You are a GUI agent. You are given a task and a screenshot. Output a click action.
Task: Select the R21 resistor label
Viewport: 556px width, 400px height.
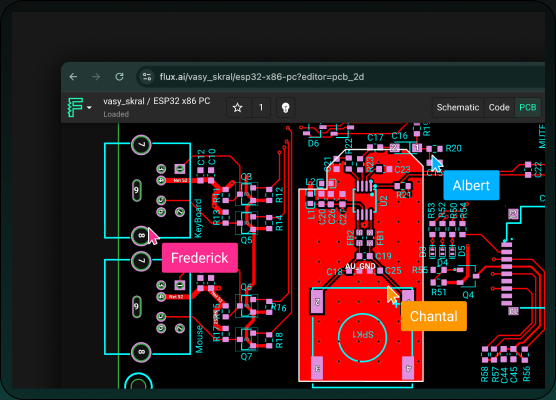404,195
